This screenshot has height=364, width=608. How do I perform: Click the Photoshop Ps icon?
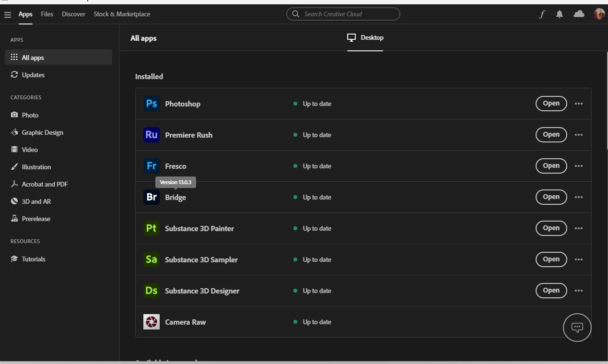click(152, 104)
